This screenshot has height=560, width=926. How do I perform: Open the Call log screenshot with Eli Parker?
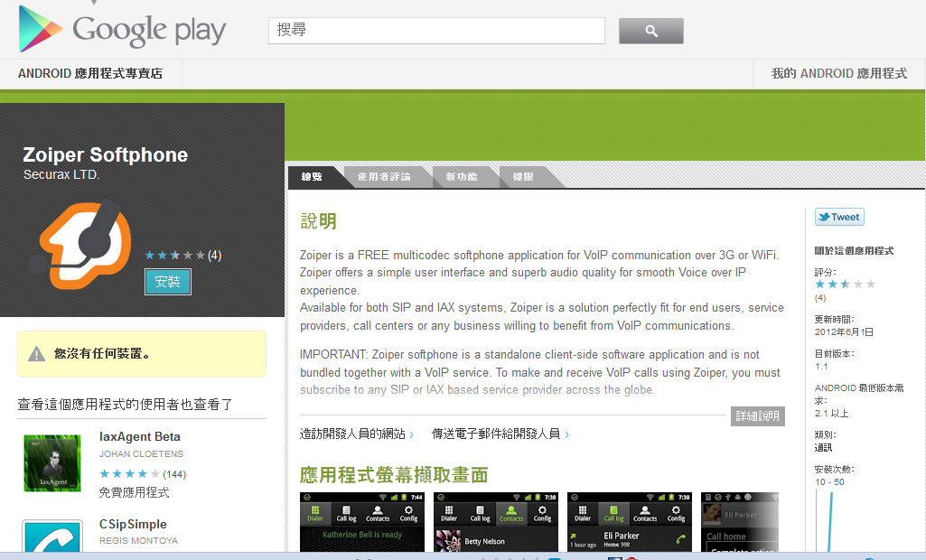tap(630, 522)
